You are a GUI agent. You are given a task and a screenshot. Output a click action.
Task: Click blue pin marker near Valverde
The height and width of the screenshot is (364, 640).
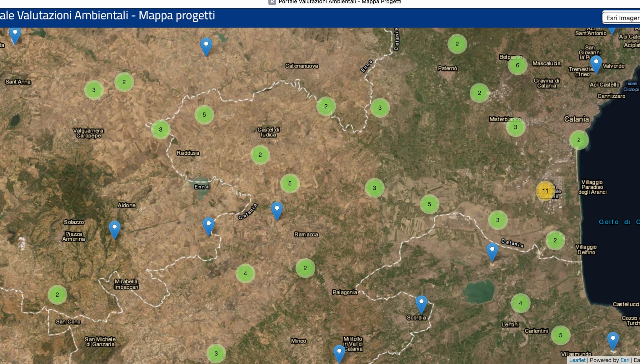(596, 64)
